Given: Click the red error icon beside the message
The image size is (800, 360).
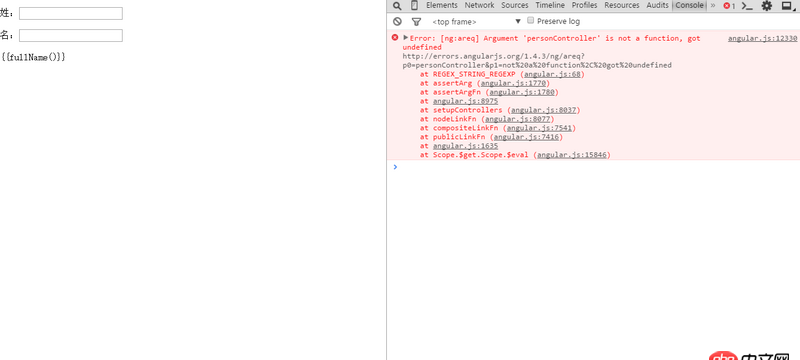Looking at the screenshot, I should pos(394,38).
